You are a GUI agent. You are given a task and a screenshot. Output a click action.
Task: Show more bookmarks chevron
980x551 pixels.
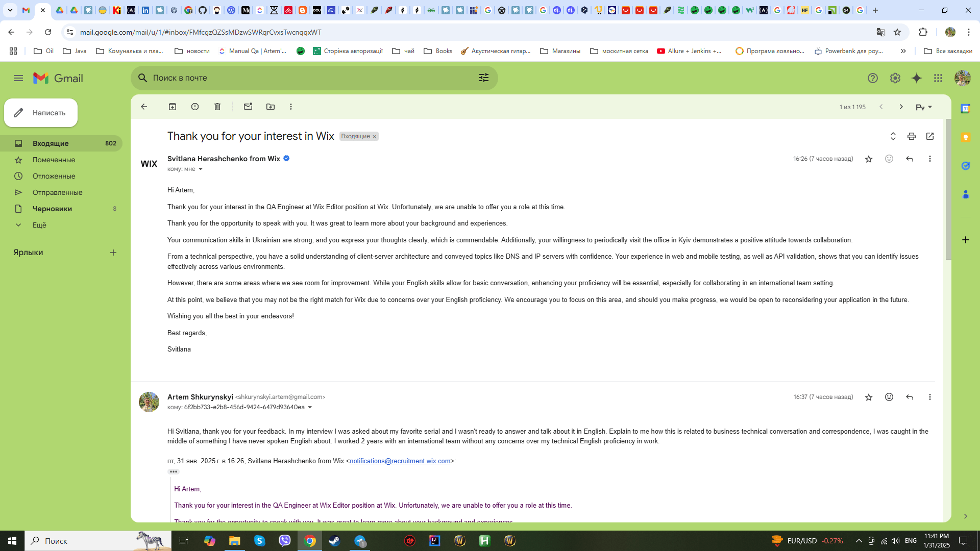903,51
